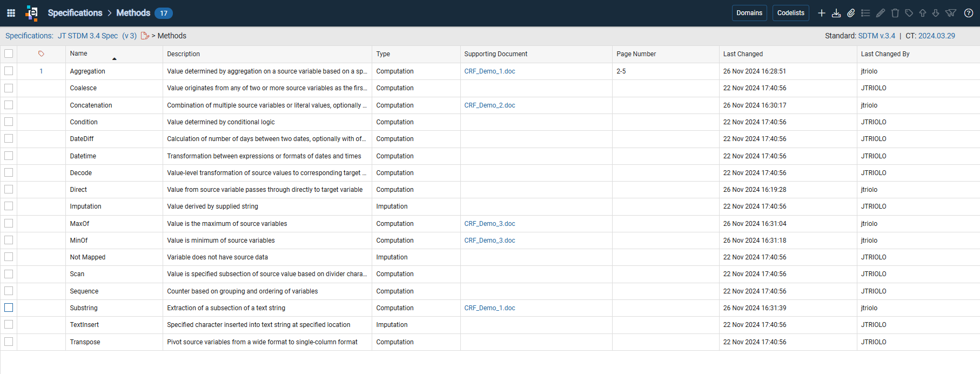Check the Scan row checkbox

tap(9, 274)
